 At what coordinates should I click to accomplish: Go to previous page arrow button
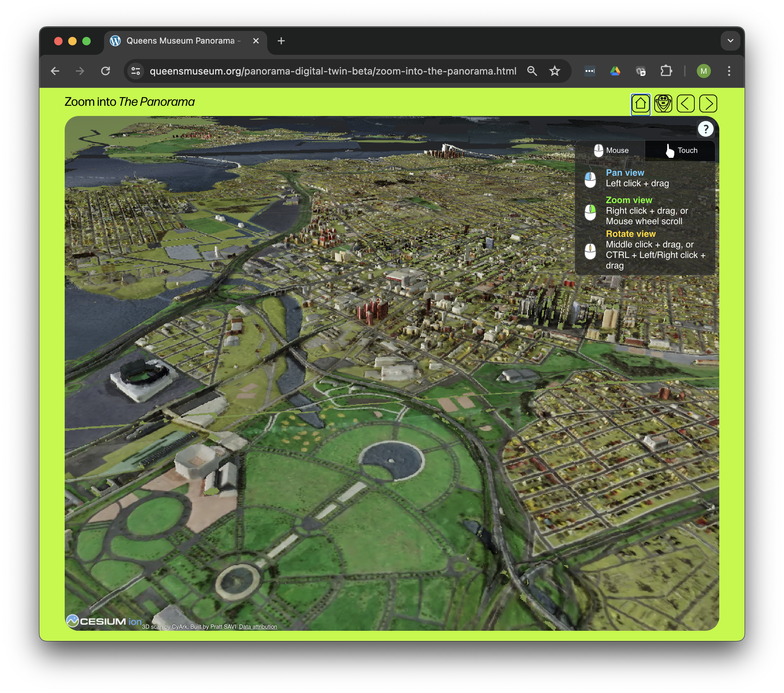point(686,103)
